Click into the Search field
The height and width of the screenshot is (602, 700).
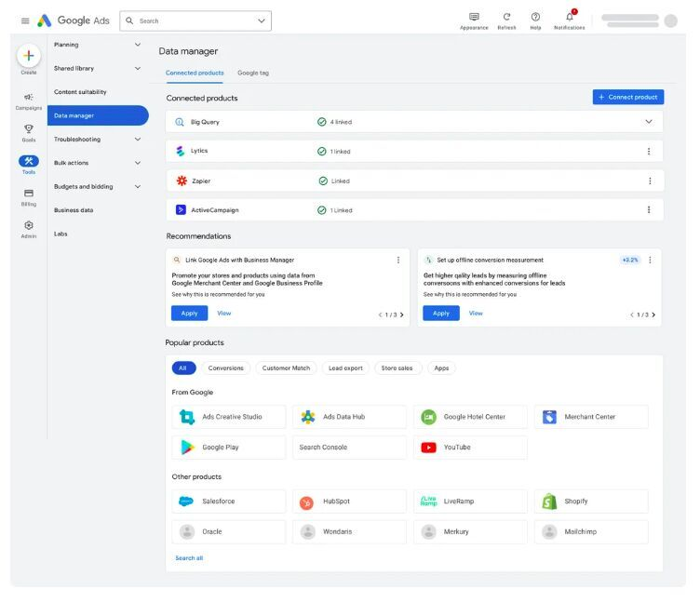pyautogui.click(x=195, y=21)
